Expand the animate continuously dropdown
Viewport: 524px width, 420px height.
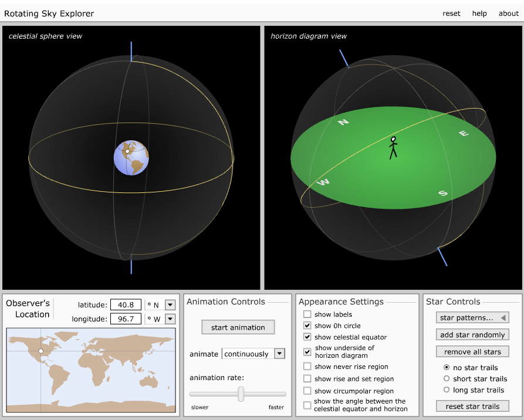(279, 354)
